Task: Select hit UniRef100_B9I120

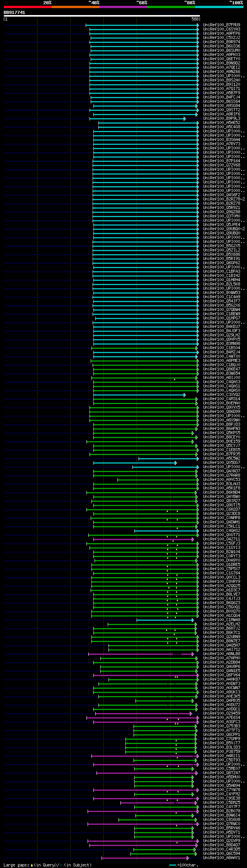Action: pos(222,84)
